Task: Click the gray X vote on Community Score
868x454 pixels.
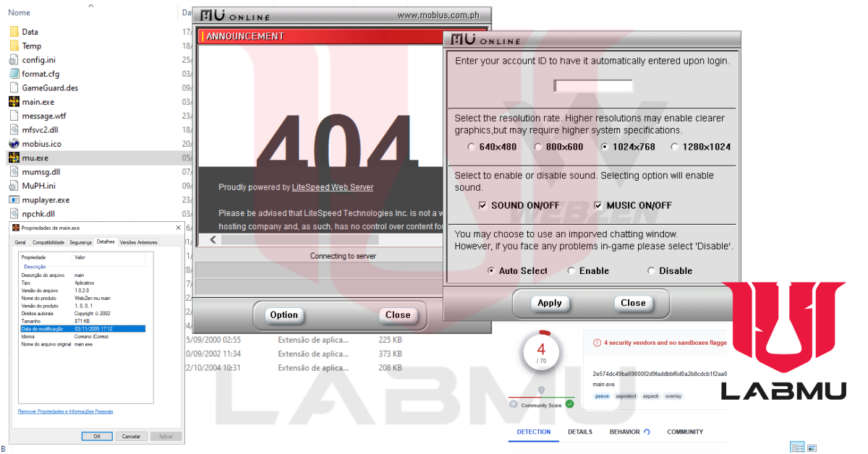Action: 514,403
